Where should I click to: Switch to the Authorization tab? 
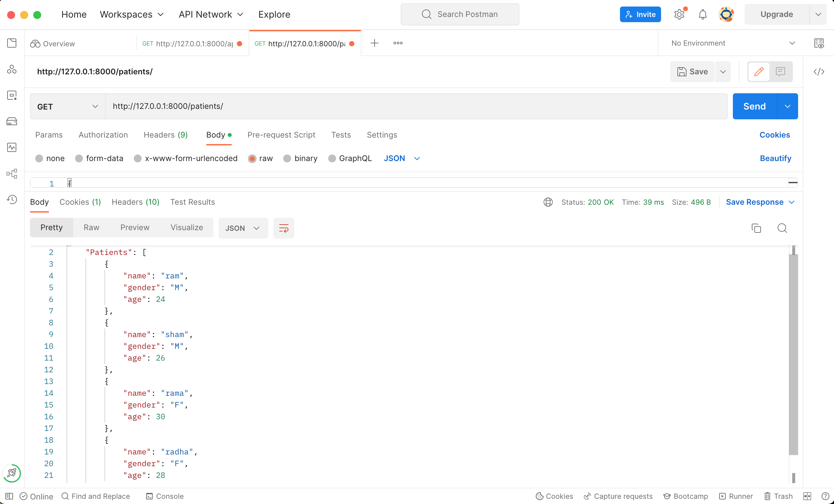tap(103, 135)
